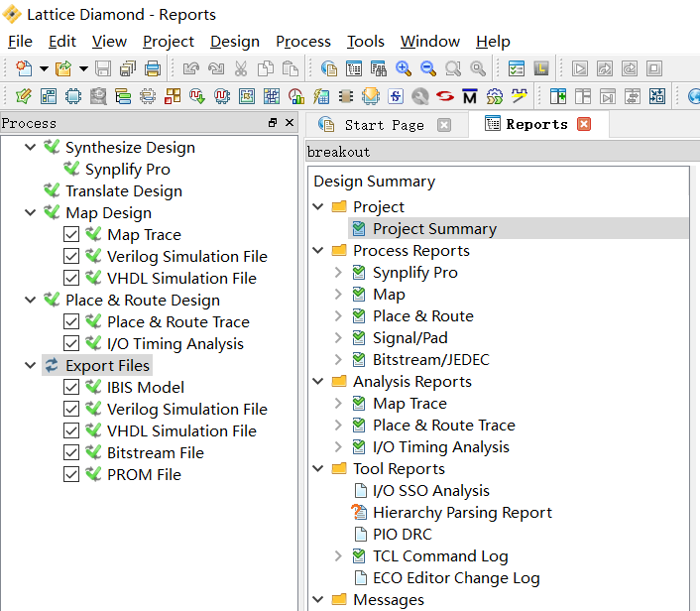
Task: Open the Design menu
Action: pyautogui.click(x=235, y=42)
